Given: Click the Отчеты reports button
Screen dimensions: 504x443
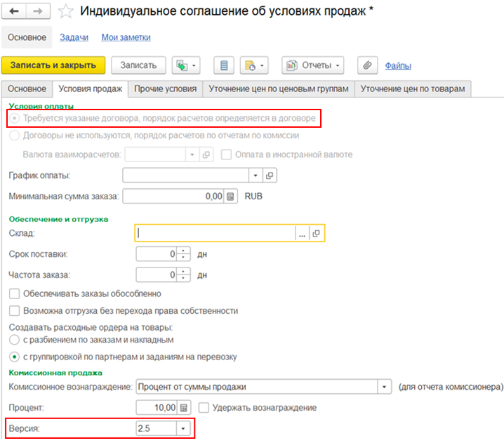Looking at the screenshot, I should (x=313, y=65).
